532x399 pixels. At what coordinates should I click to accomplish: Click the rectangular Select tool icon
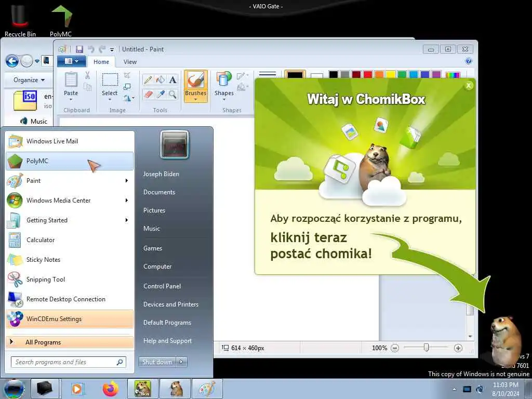110,80
